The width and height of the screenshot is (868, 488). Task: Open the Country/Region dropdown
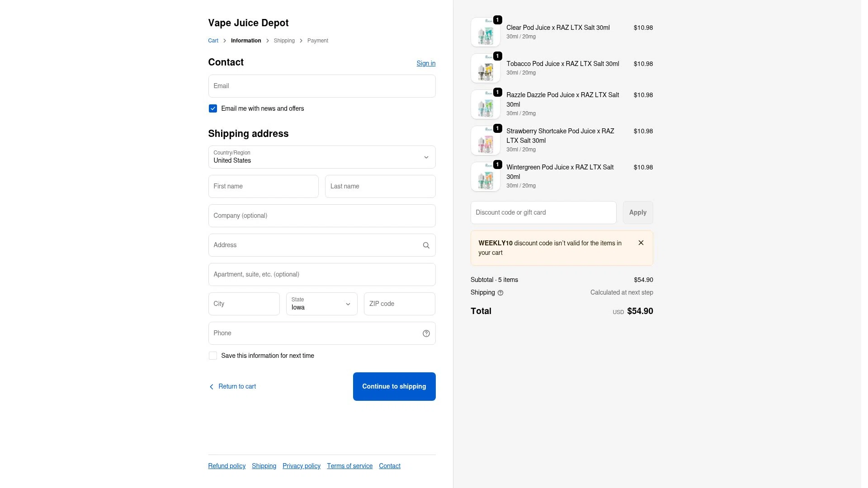pos(322,157)
